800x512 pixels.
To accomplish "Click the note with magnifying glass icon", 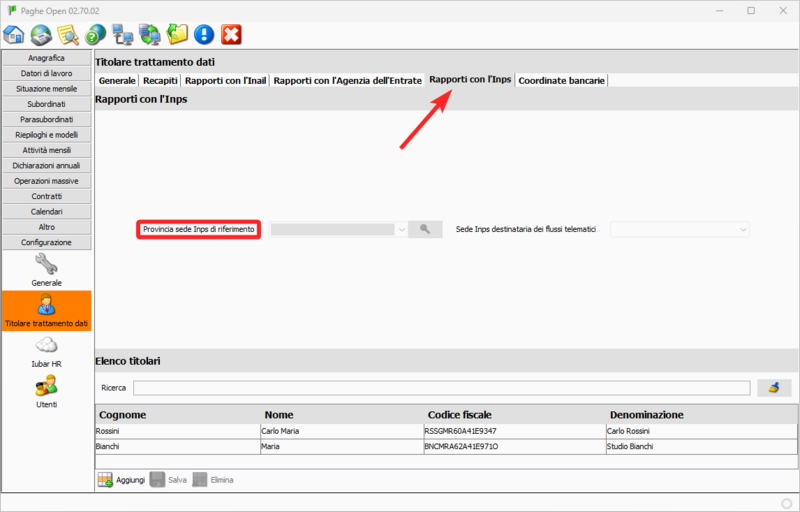I will point(68,35).
